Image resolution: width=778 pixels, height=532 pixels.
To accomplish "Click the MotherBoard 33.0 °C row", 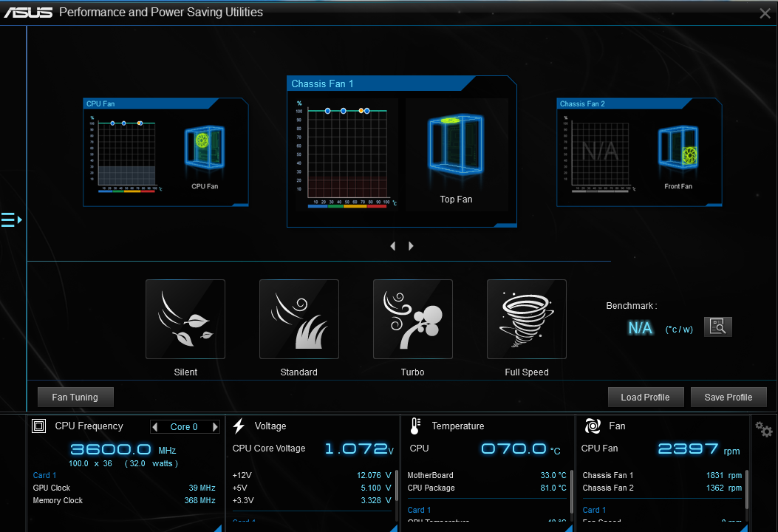I will (x=487, y=475).
